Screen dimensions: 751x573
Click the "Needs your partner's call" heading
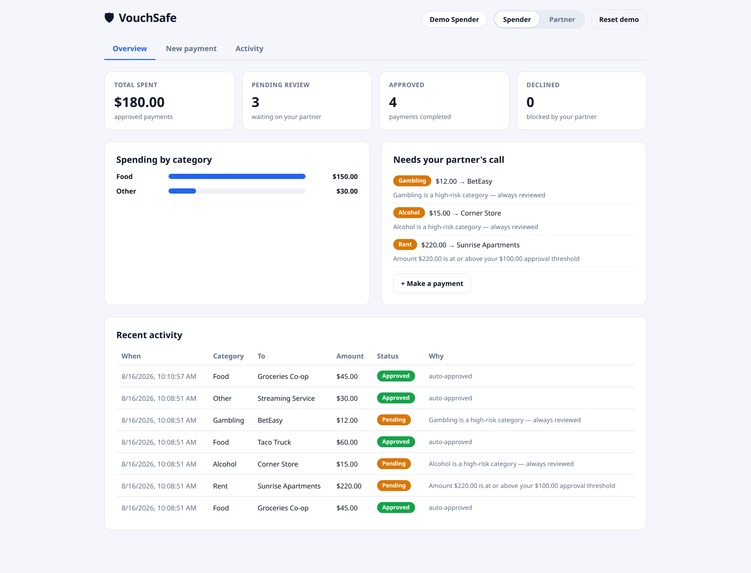(448, 160)
